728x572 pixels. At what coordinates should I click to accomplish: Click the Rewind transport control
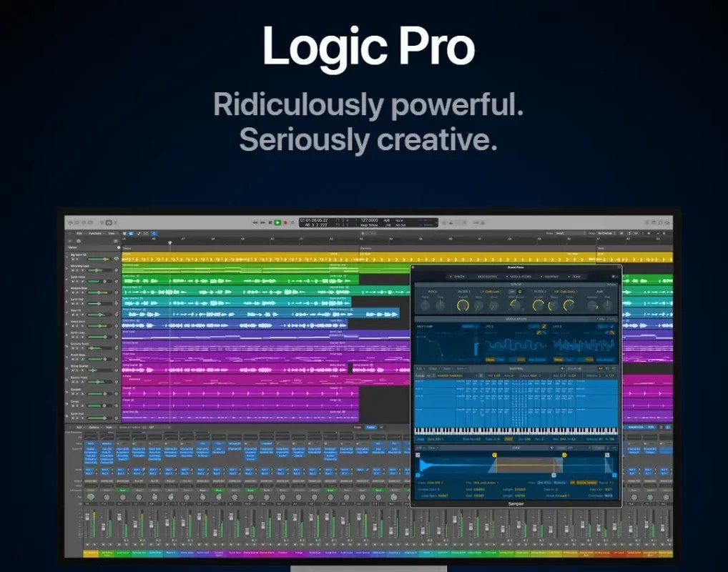coord(255,222)
